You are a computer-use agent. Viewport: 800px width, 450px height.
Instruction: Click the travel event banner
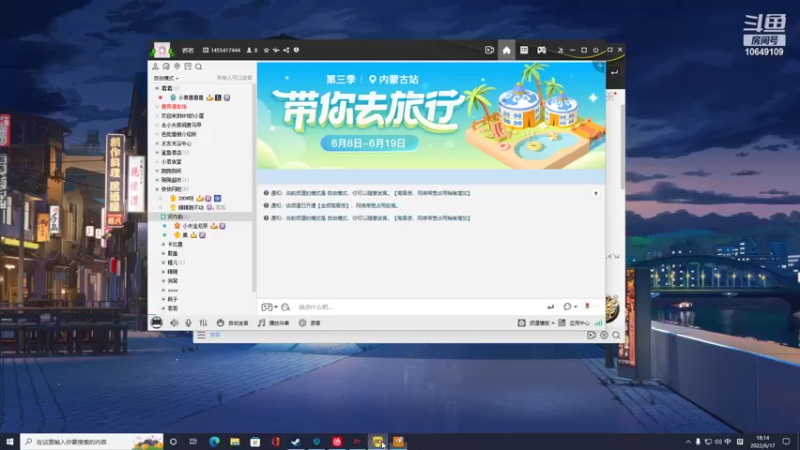431,116
